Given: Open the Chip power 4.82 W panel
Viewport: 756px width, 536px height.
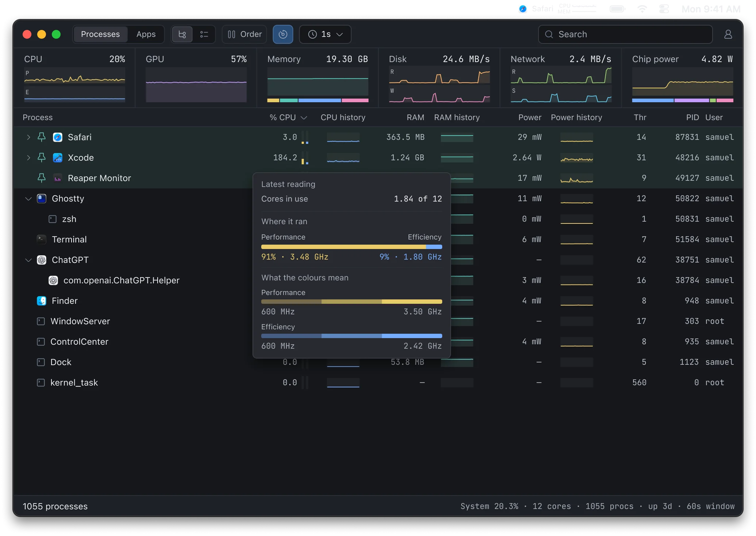Looking at the screenshot, I should (x=682, y=78).
